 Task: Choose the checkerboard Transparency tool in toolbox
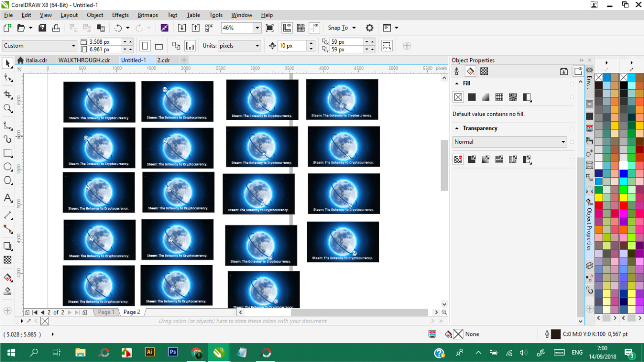(7, 260)
